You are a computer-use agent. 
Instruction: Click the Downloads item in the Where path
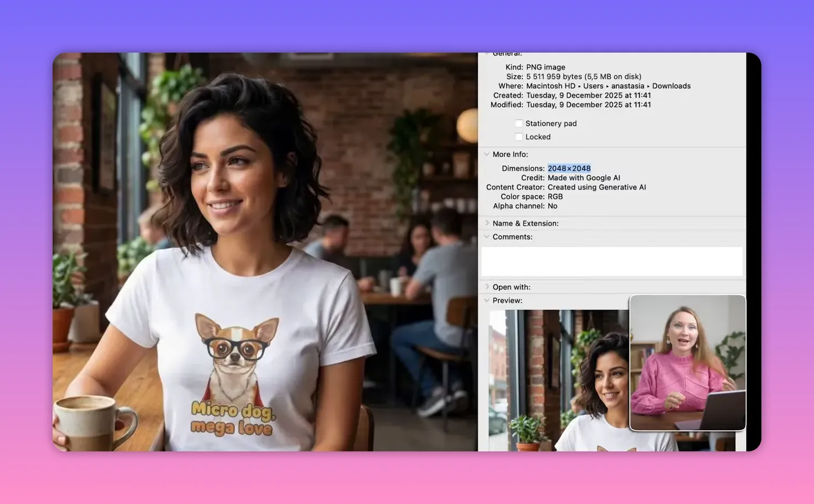pos(671,86)
